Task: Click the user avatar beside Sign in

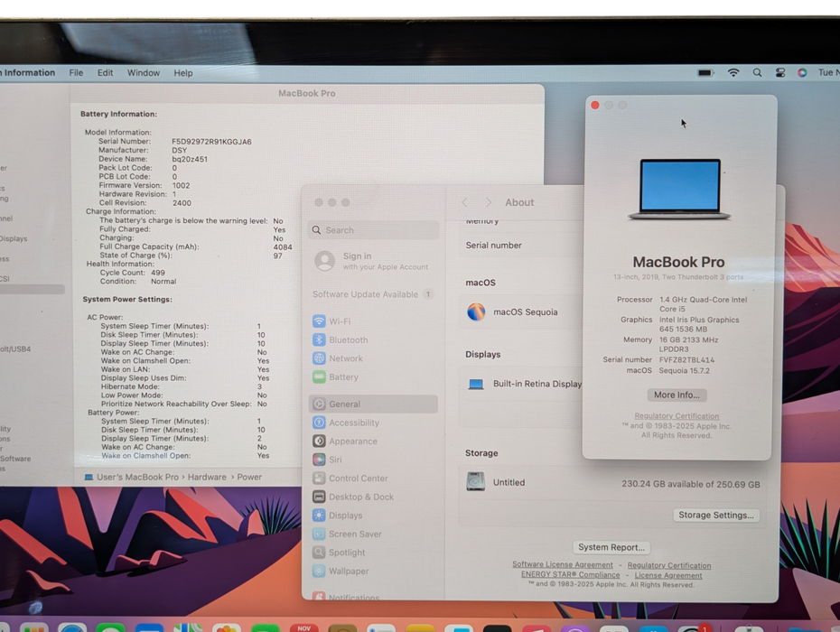Action: coord(324,261)
